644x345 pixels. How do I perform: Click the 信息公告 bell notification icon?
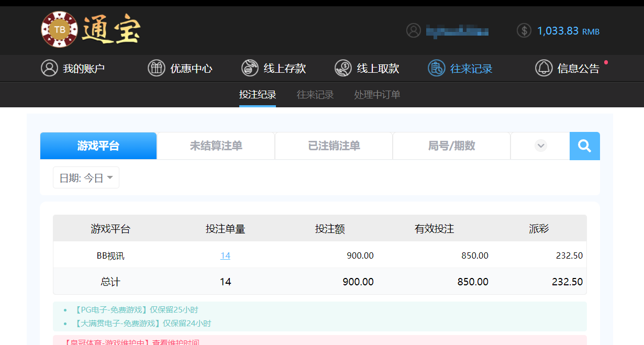[543, 68]
